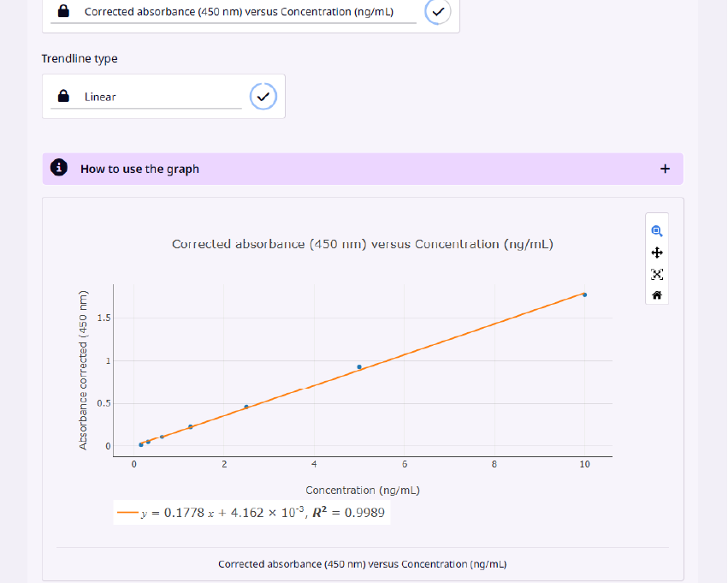Expand the How to use the graph section
This screenshot has width=728, height=583.
[x=363, y=169]
